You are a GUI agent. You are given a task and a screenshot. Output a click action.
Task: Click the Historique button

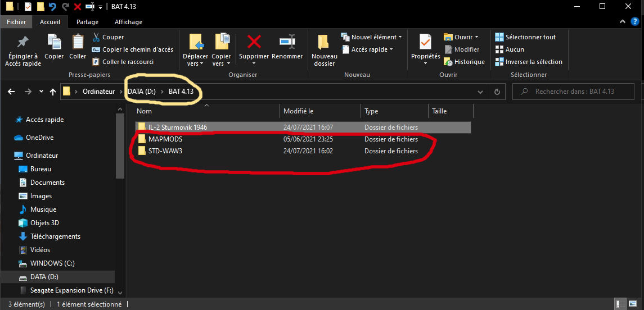pos(464,62)
